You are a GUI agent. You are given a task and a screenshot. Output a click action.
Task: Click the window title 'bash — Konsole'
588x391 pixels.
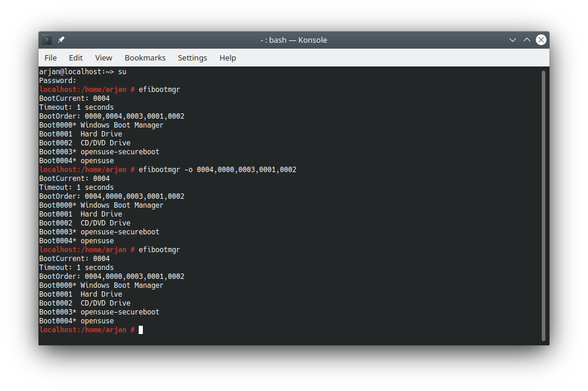[x=294, y=40]
